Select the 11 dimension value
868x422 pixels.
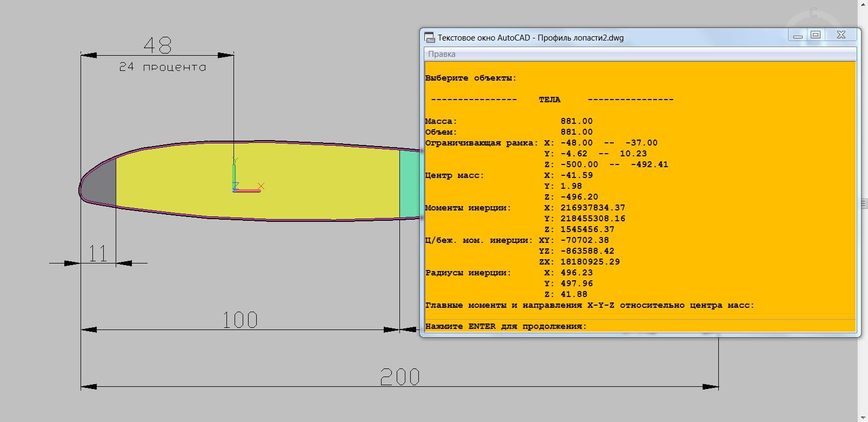coord(98,253)
